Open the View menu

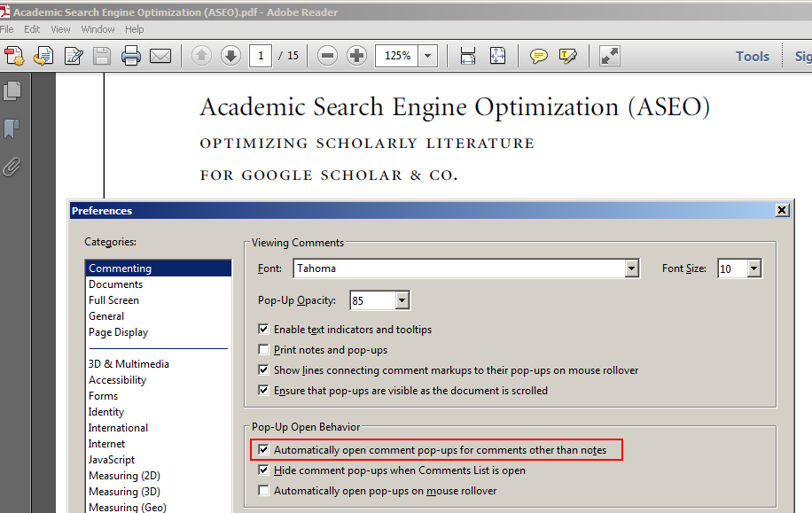pyautogui.click(x=60, y=29)
